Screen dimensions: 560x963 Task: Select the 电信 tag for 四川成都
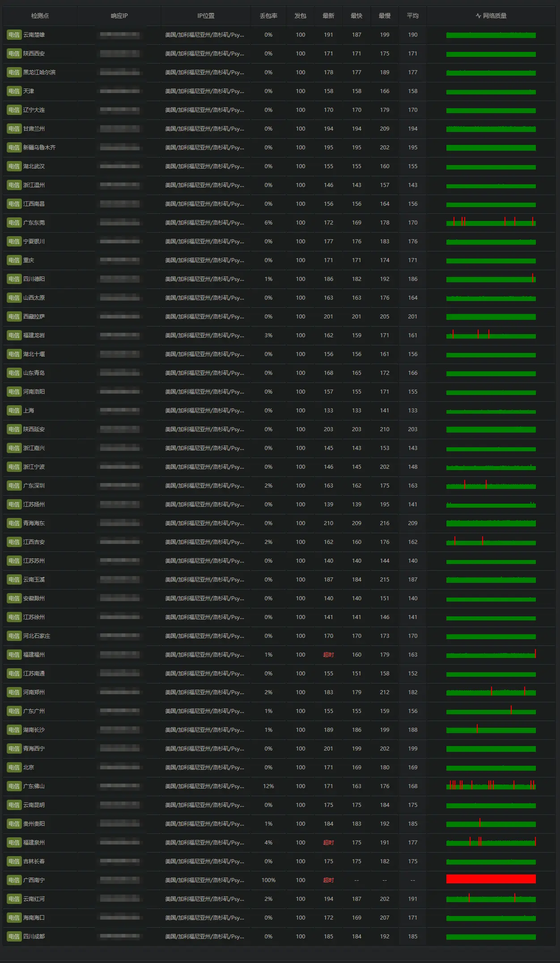[14, 937]
